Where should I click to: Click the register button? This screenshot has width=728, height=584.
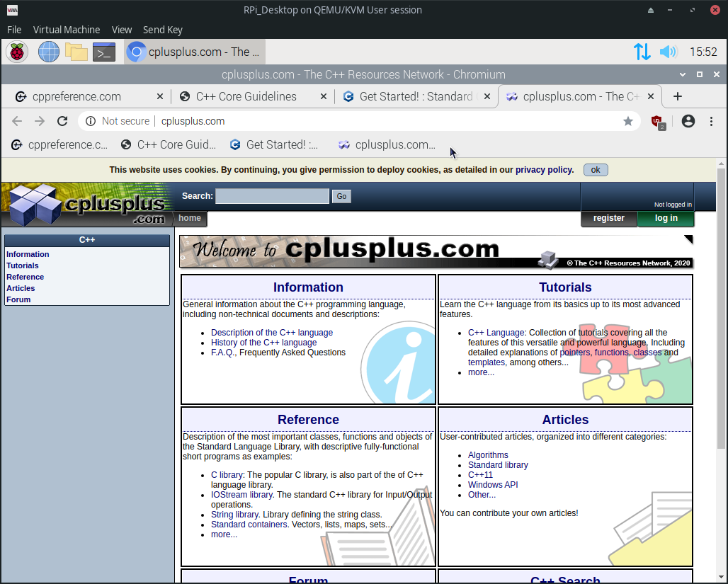[x=609, y=218]
